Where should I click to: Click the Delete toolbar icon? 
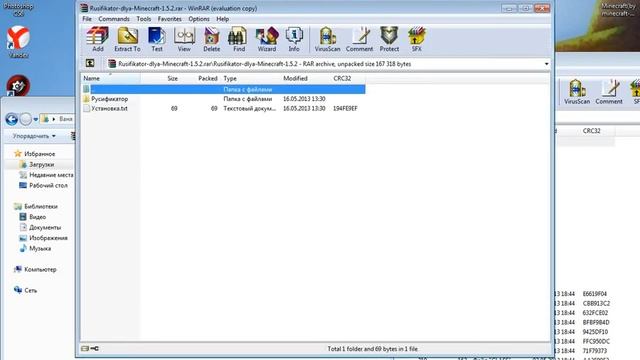pos(211,39)
